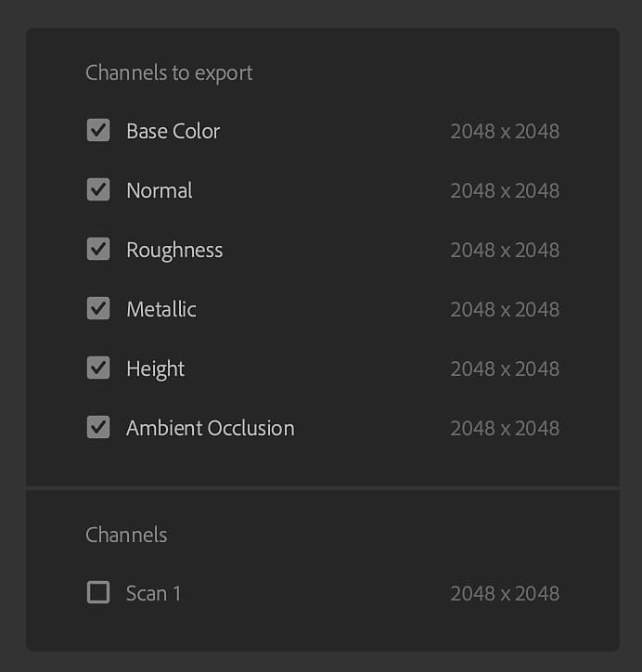642x672 pixels.
Task: Turn off the Height checkbox
Action: coord(98,368)
